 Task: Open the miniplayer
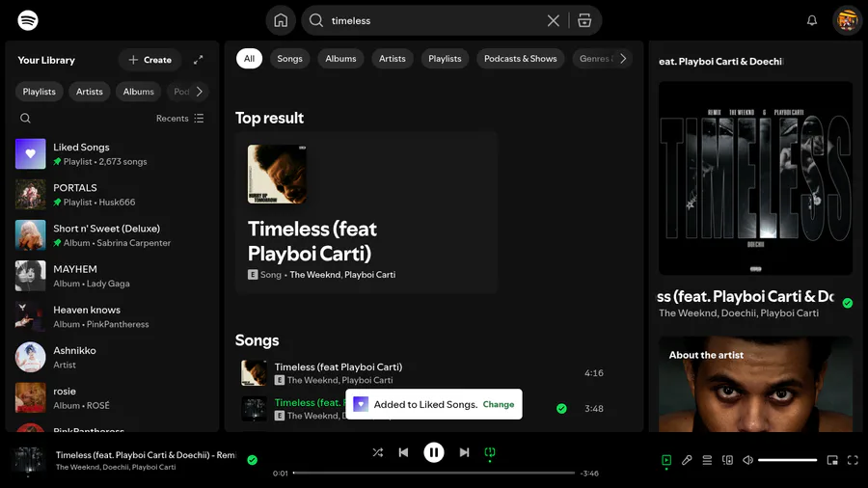pyautogui.click(x=832, y=460)
